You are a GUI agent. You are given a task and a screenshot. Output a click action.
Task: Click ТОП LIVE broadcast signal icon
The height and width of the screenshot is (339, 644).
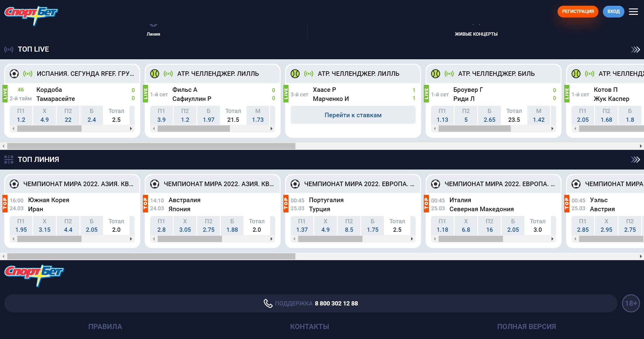9,49
